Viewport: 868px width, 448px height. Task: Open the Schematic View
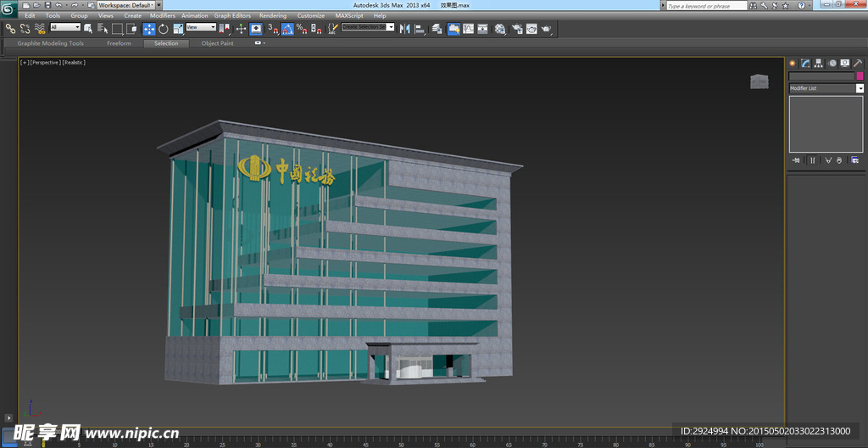click(482, 29)
